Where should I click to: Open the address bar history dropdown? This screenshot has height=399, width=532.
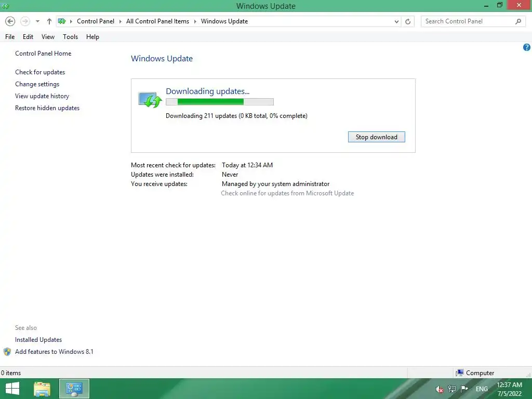point(396,21)
